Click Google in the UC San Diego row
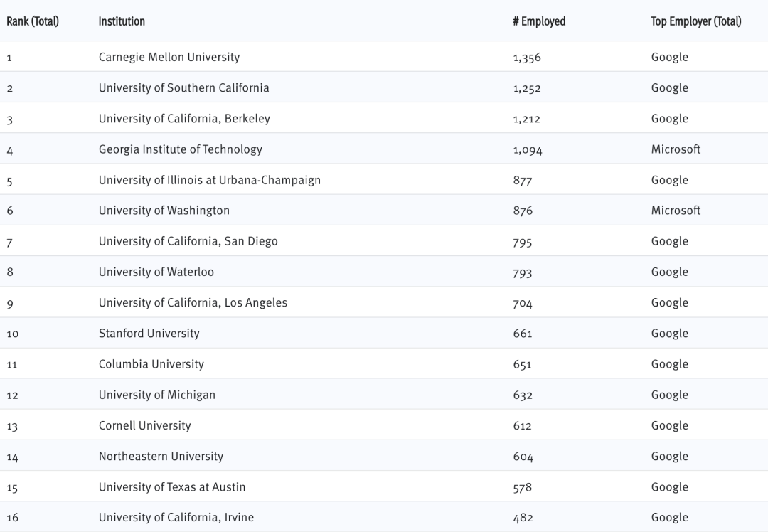This screenshot has width=768, height=532. pos(670,242)
